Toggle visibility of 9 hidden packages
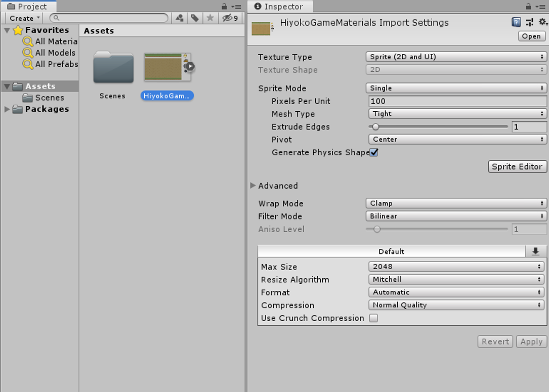Image resolution: width=549 pixels, height=392 pixels. point(228,18)
